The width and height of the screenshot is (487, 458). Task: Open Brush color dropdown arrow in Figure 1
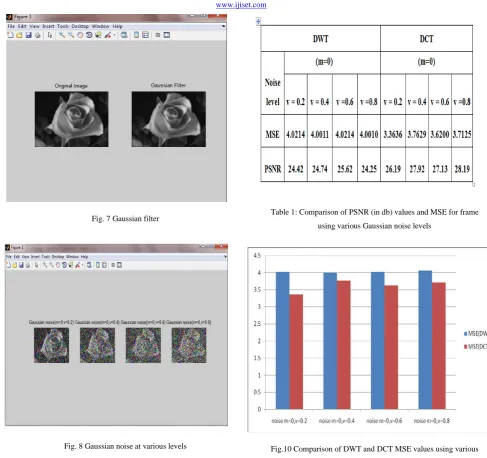point(82,265)
